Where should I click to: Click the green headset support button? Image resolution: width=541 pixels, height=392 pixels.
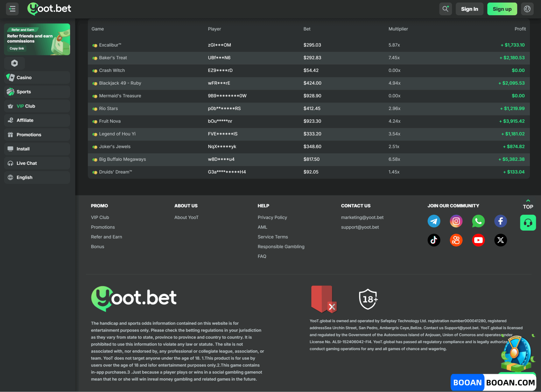pyautogui.click(x=528, y=223)
